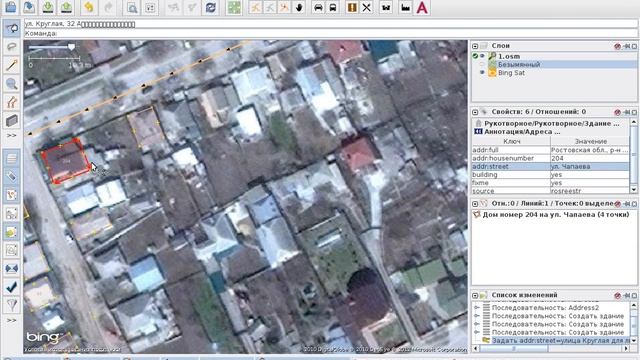Viewport: 640px width, 360px height.
Task: Click the car preset icon
Action: 318,7
